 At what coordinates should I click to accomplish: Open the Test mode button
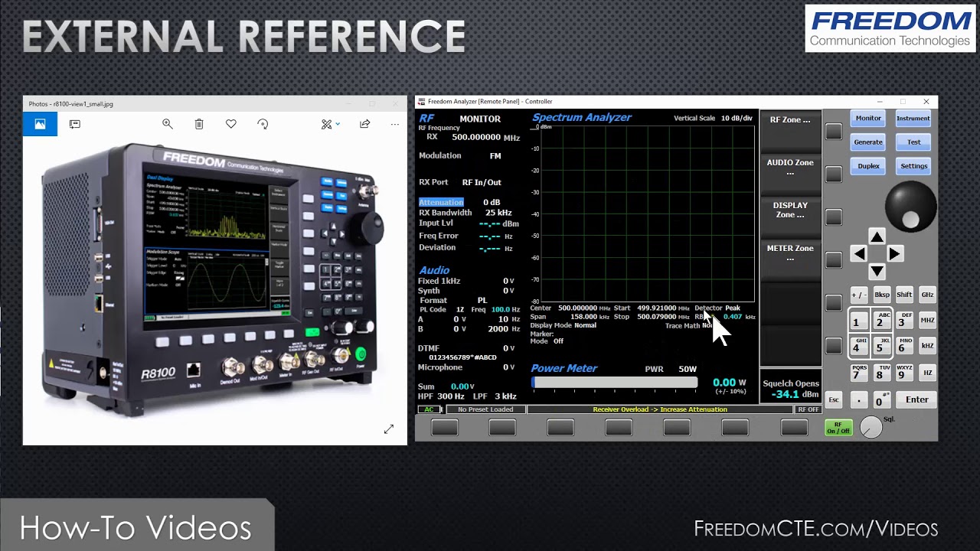pyautogui.click(x=913, y=142)
